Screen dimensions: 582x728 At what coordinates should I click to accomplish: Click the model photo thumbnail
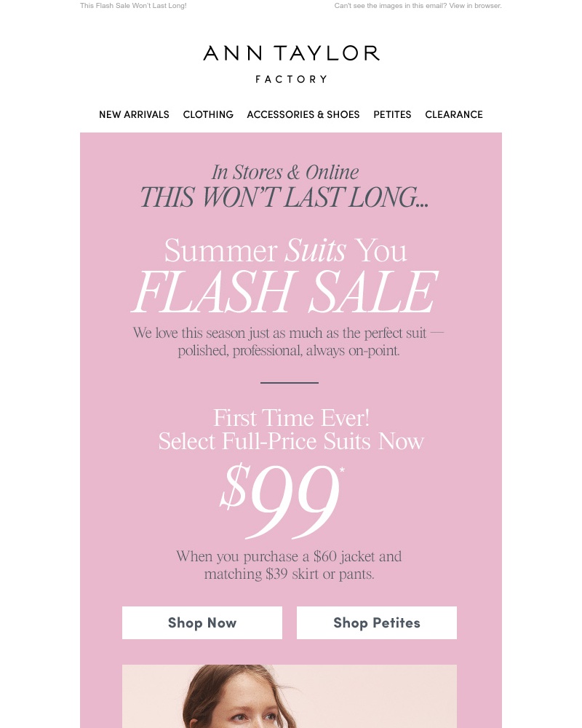point(289,696)
